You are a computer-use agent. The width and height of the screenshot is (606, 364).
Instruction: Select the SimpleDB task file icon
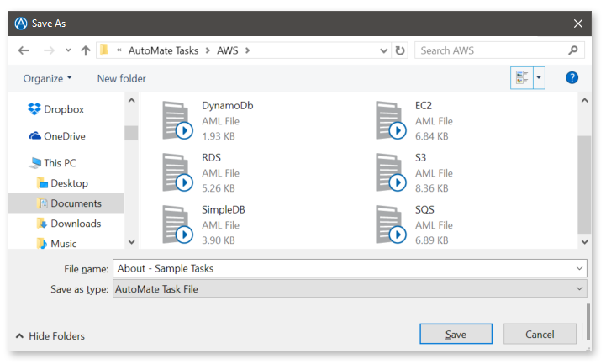[177, 224]
